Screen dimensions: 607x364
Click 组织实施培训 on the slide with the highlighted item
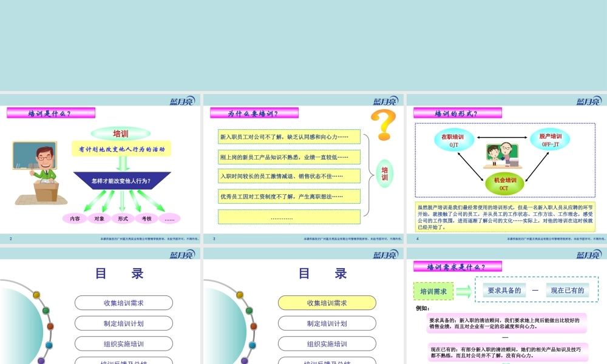pyautogui.click(x=327, y=344)
